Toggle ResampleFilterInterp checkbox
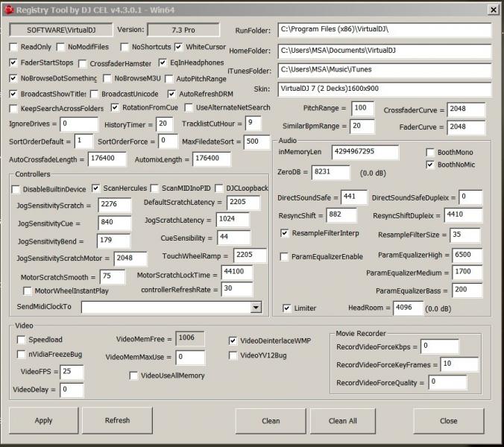This screenshot has width=504, height=447. point(285,233)
